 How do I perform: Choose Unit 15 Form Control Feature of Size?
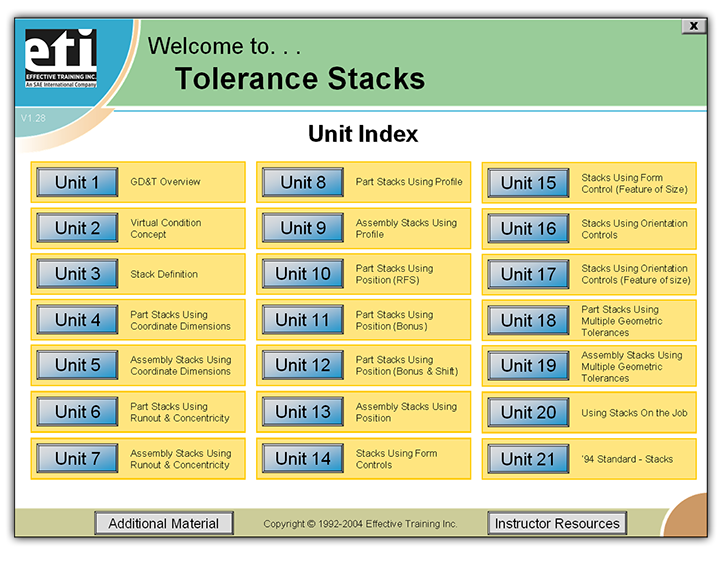(528, 183)
